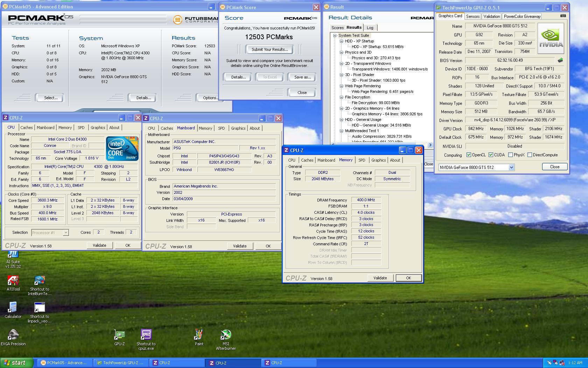588x368 pixels.
Task: Open the Validation tab in GPU-Z
Action: (x=491, y=16)
